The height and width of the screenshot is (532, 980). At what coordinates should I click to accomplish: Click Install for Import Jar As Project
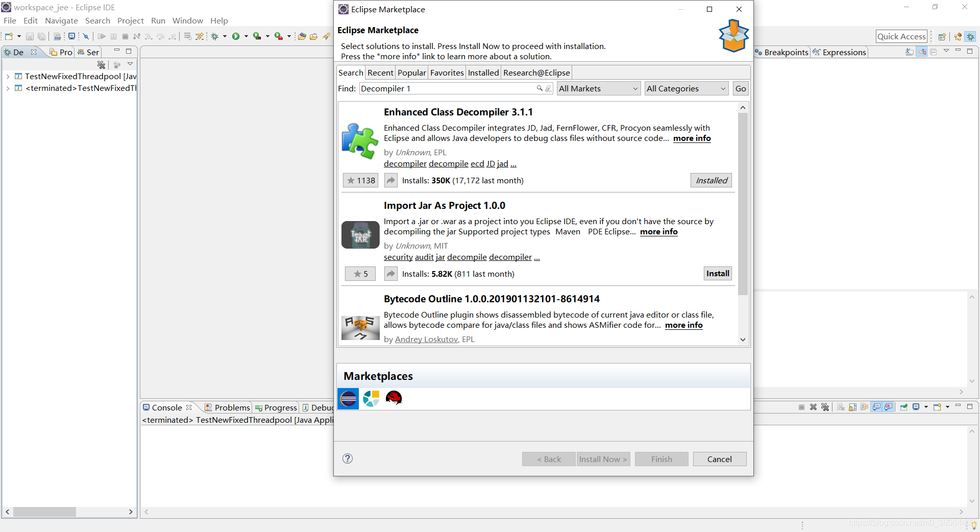tap(717, 273)
